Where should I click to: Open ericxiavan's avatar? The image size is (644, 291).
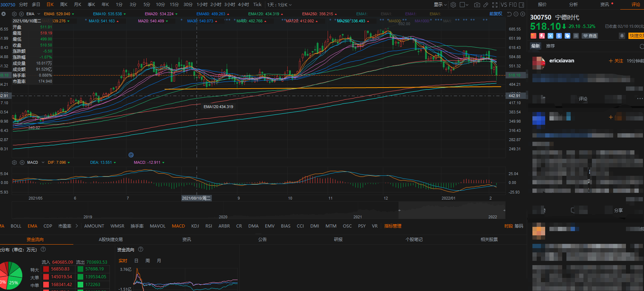[539, 63]
